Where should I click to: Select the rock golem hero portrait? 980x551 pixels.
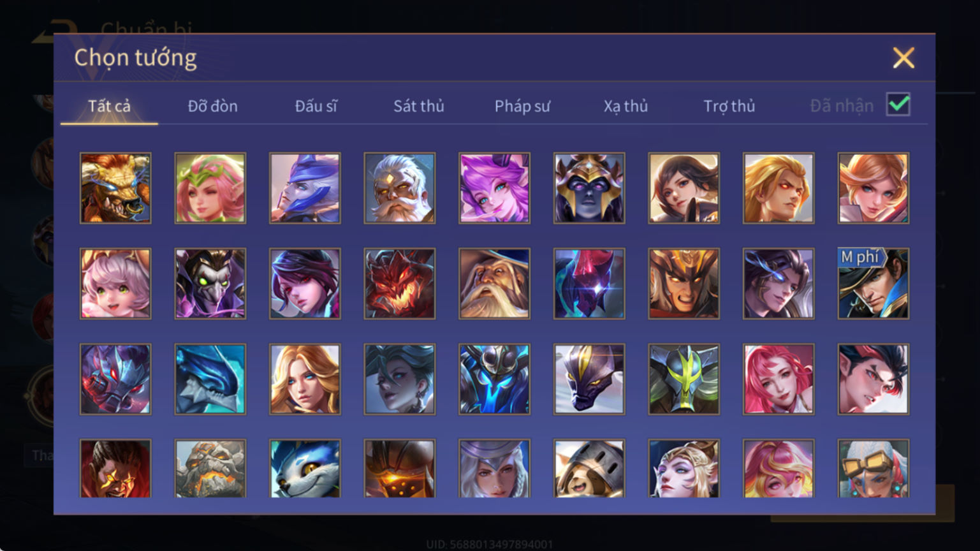click(210, 469)
